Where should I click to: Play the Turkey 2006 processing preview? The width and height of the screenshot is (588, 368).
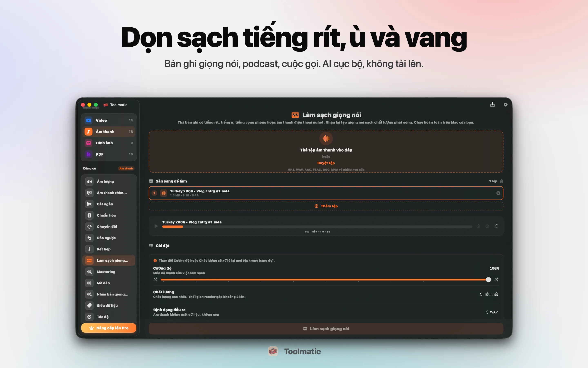point(156,226)
